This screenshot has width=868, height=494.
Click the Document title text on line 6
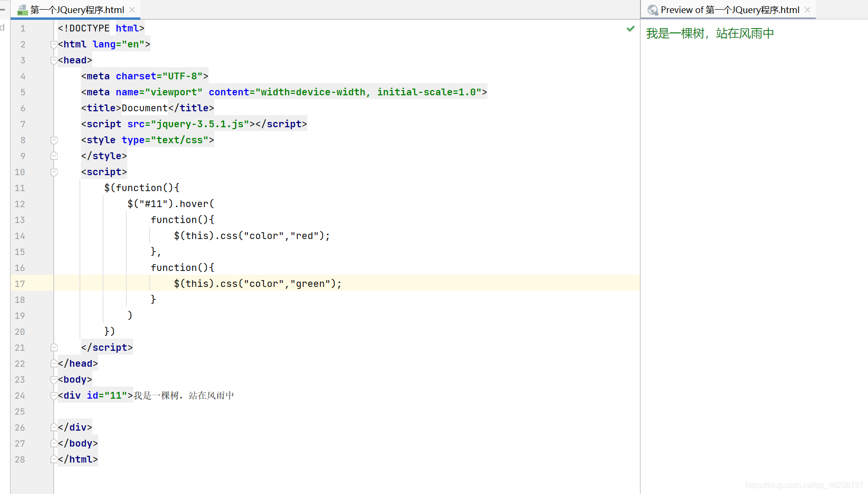145,108
